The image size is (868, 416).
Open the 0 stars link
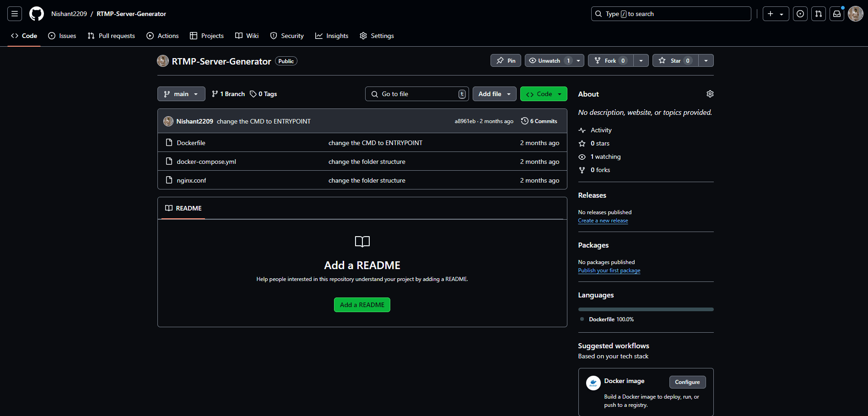pyautogui.click(x=600, y=143)
